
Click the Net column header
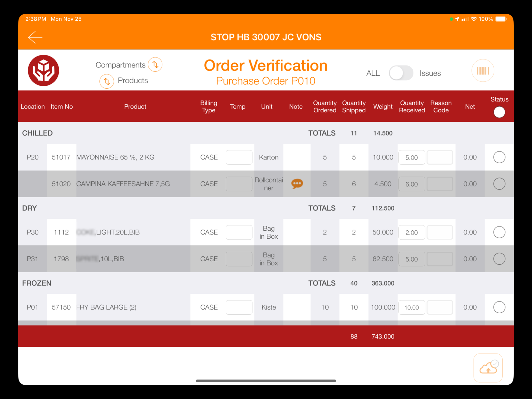coord(470,107)
